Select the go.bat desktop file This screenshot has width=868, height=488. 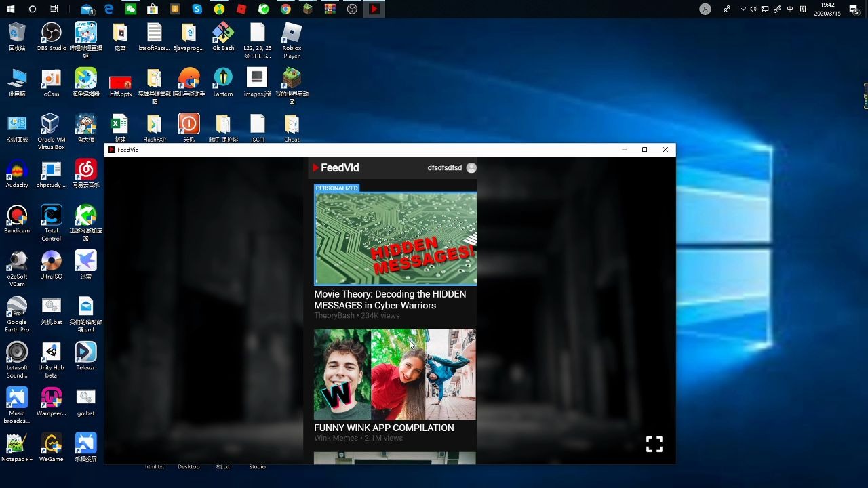point(85,402)
